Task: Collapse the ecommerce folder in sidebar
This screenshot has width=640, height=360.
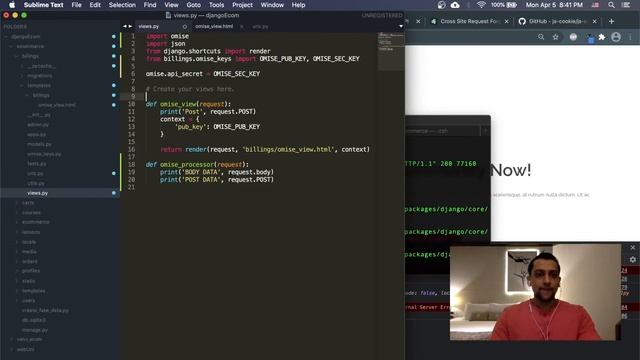Action: click(x=11, y=46)
